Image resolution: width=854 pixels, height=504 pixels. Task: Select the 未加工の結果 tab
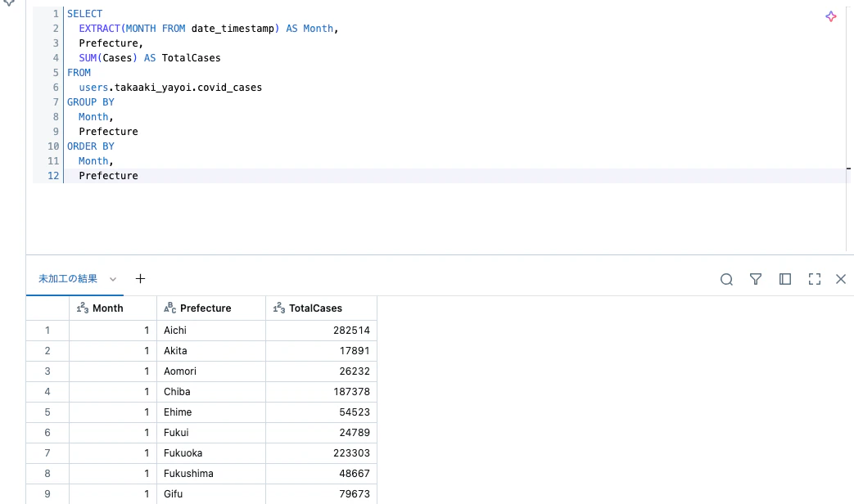click(67, 279)
